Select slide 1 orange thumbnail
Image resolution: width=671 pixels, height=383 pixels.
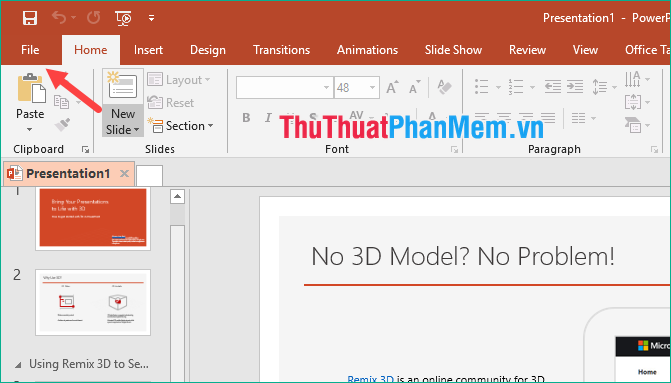pos(93,218)
